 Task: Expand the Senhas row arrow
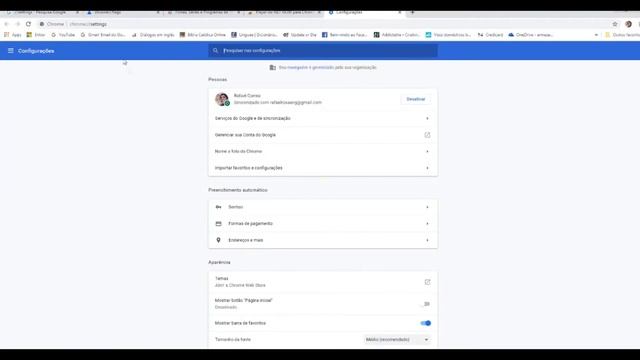(427, 207)
